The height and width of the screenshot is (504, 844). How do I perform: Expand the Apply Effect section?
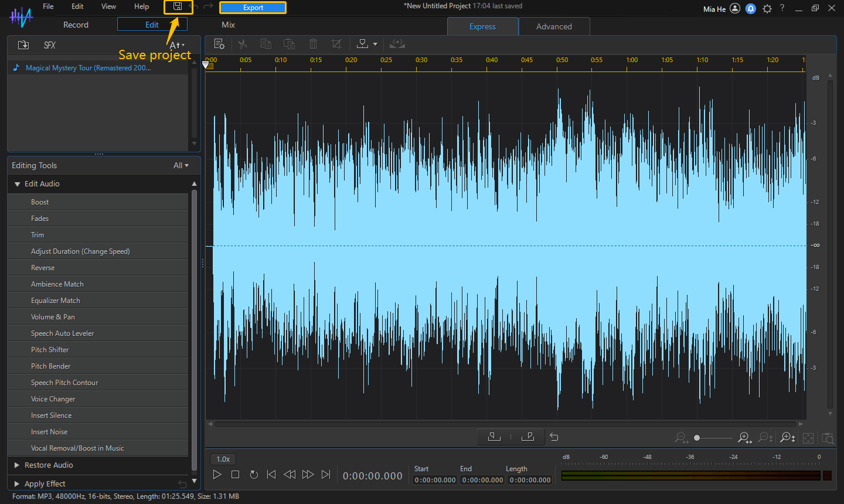pos(17,483)
